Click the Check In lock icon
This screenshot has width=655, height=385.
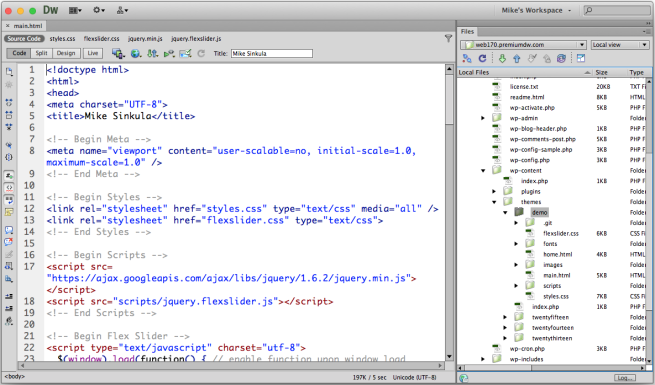[547, 58]
